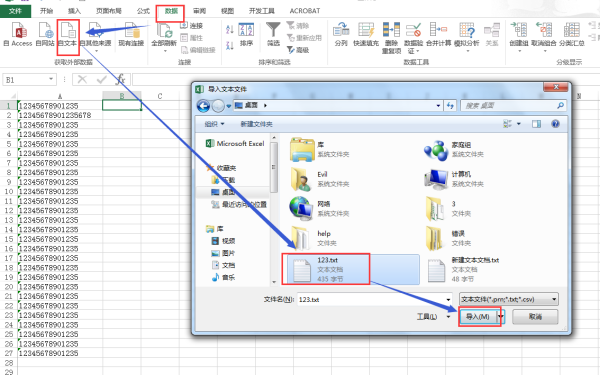Click the 取消 button in dialog
Image resolution: width=600 pixels, height=375 pixels.
click(x=535, y=317)
